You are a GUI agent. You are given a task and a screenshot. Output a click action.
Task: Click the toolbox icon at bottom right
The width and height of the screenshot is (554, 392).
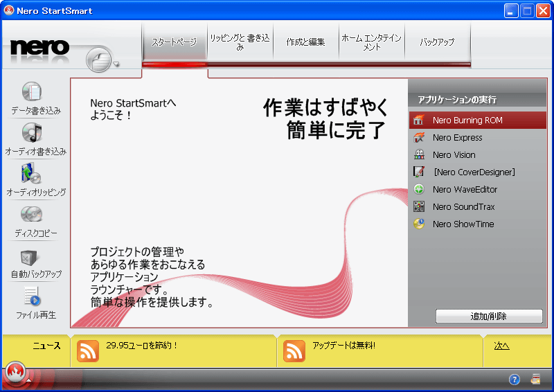535,380
